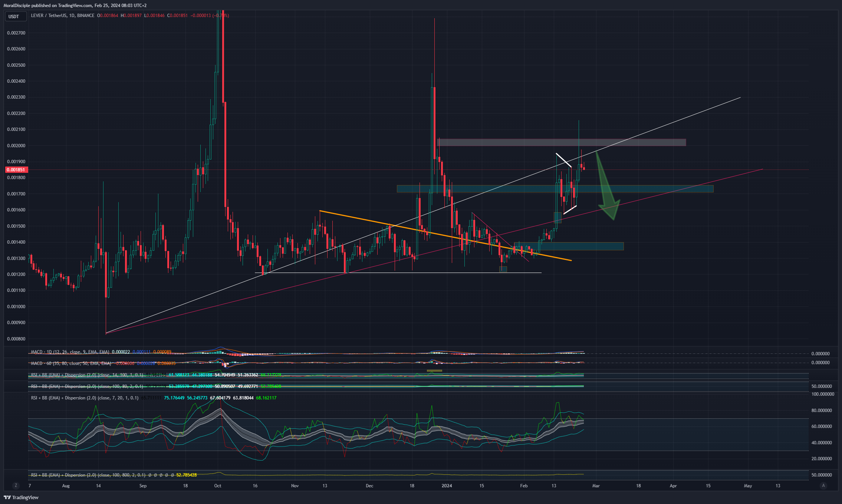842x504 pixels.
Task: Click the high value H0.001897
Action: coord(131,16)
